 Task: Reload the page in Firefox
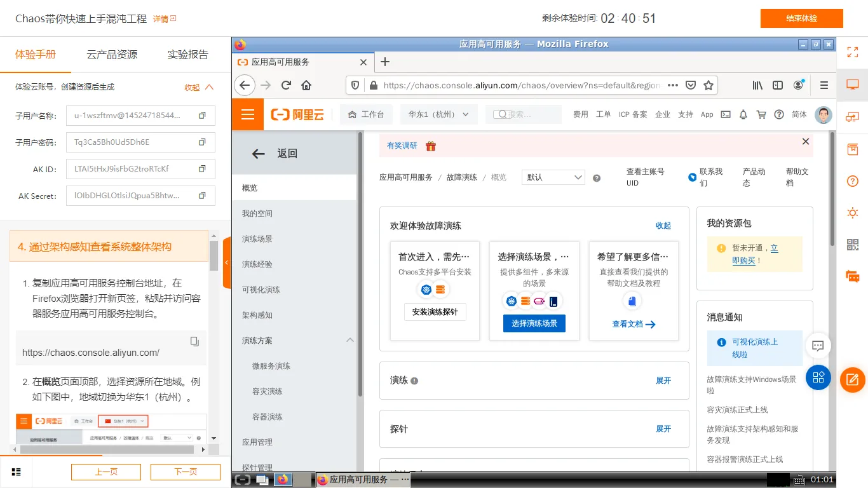286,85
